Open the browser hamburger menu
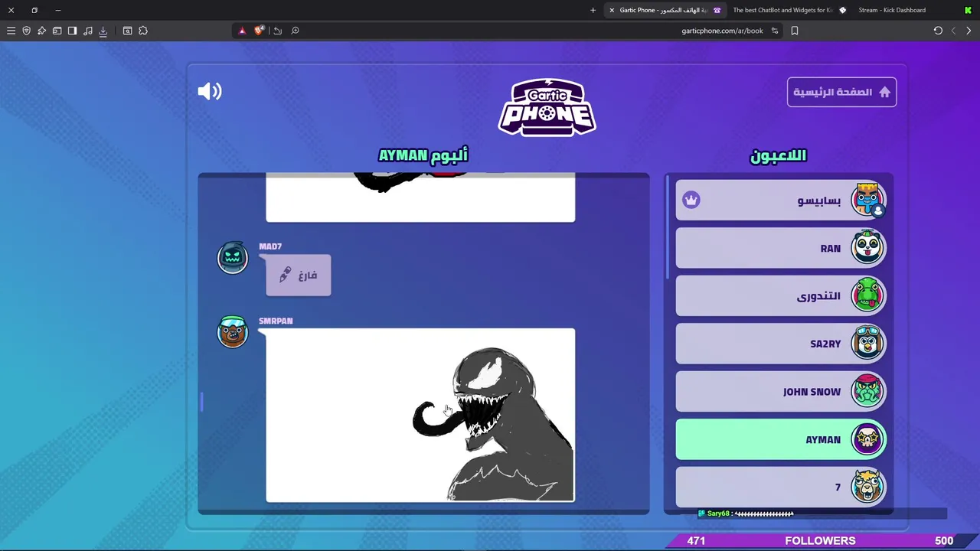The height and width of the screenshot is (551, 980). coord(11,31)
